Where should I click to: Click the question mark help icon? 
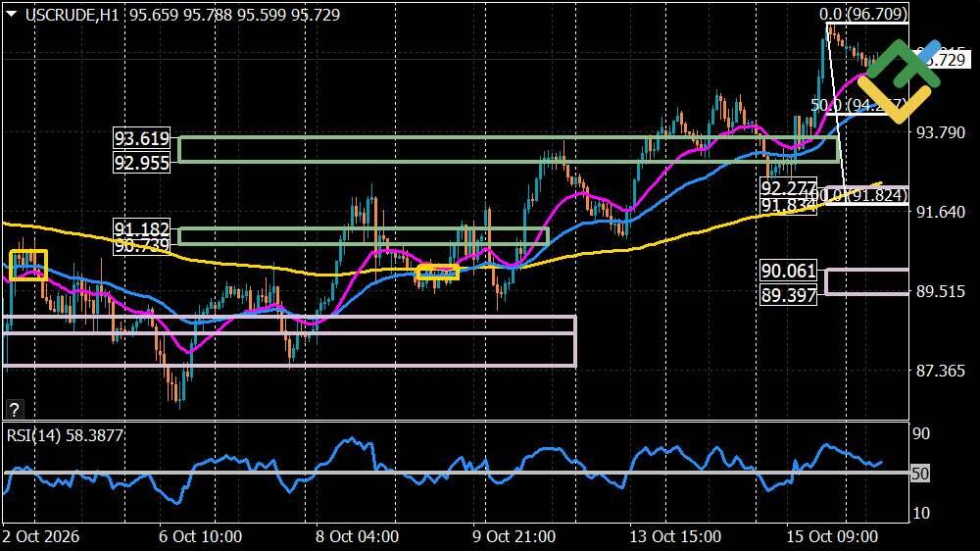coord(14,410)
